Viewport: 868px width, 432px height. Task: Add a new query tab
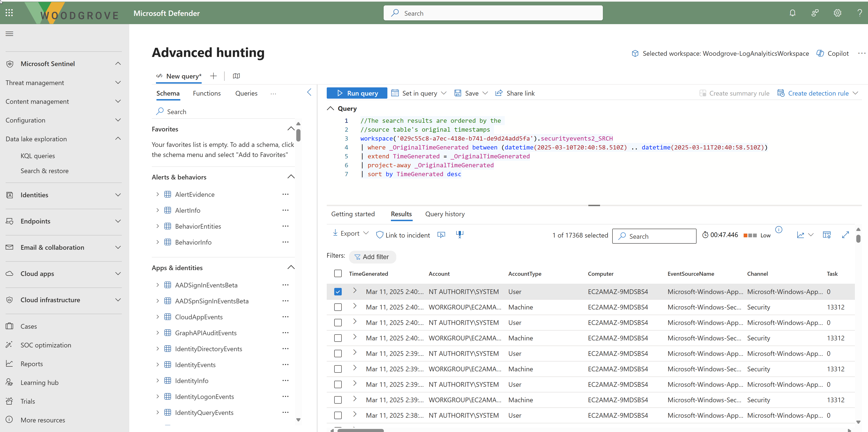click(x=213, y=76)
